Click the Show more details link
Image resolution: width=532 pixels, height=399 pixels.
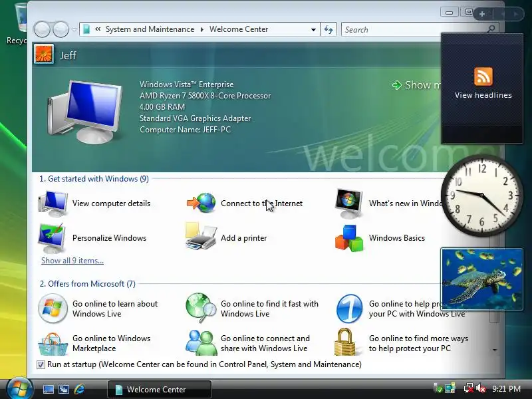(417, 85)
